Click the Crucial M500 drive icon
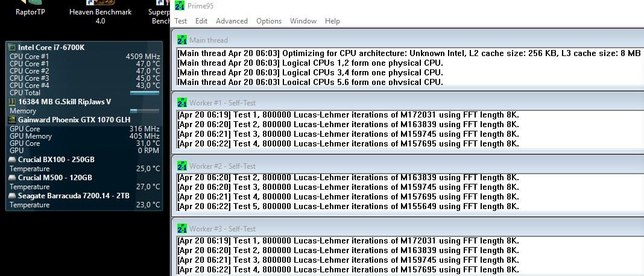 pos(12,177)
